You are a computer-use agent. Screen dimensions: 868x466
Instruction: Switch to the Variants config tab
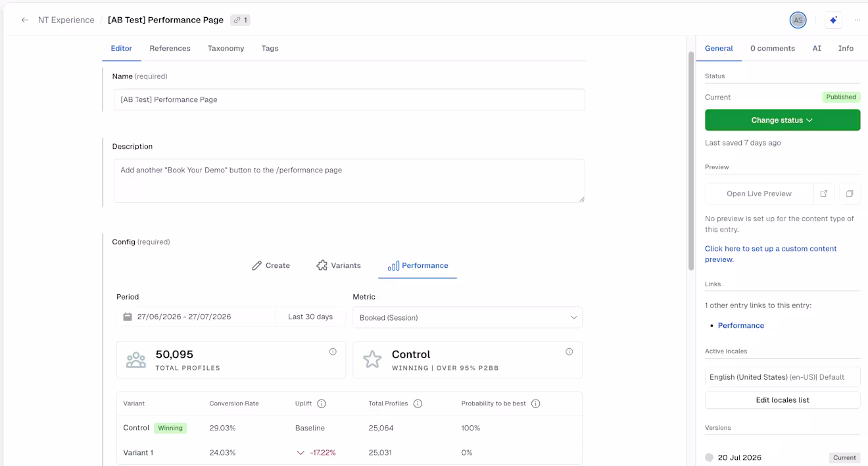coord(339,265)
